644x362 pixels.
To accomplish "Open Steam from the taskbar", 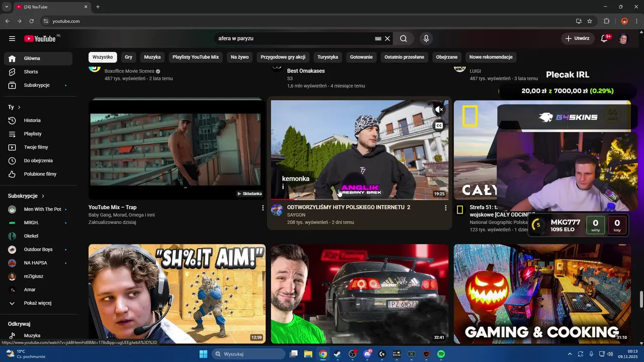I will [x=338, y=354].
